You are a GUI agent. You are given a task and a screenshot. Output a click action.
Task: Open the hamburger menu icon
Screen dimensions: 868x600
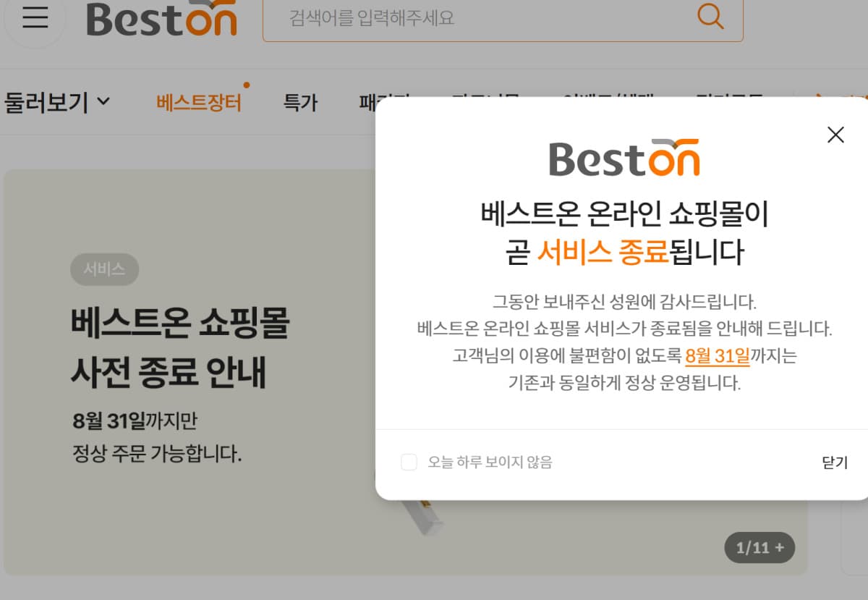[x=35, y=17]
